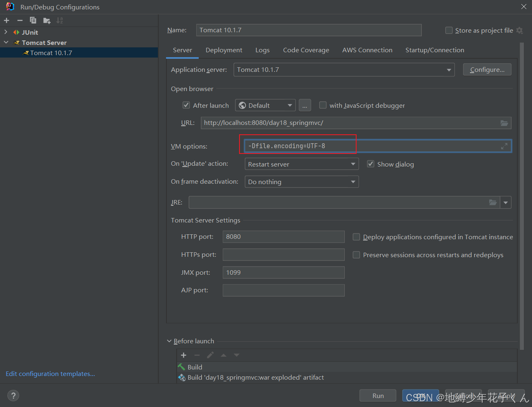Screen dimensions: 532x407
Task: Click HTTP port field 8080
Action: coord(284,237)
